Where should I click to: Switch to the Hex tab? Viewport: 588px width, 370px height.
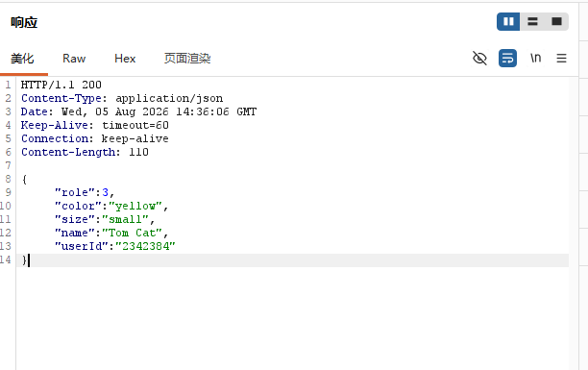(x=125, y=59)
